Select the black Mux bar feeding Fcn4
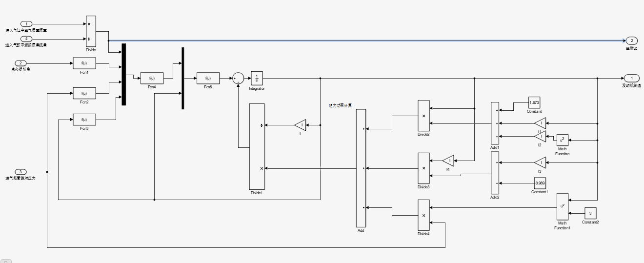 point(124,74)
